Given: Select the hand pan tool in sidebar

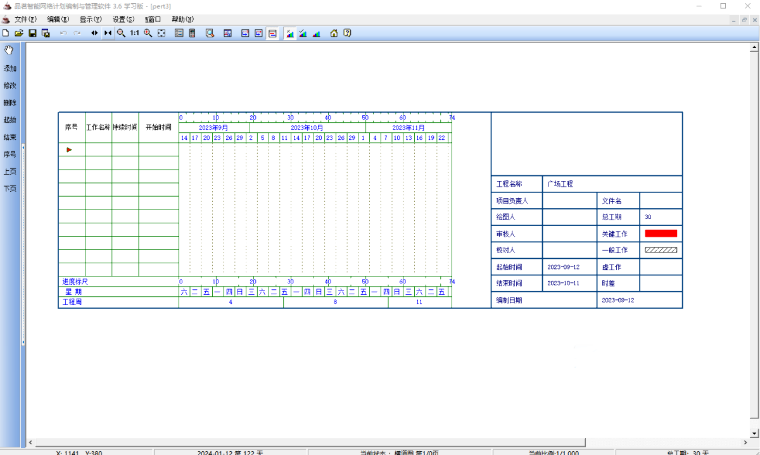Looking at the screenshot, I should click(9, 50).
